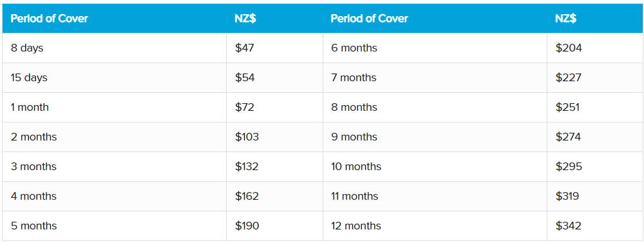Screen dimensions: 644x243
Task: Click the first Period of Cover header
Action: 50,19
